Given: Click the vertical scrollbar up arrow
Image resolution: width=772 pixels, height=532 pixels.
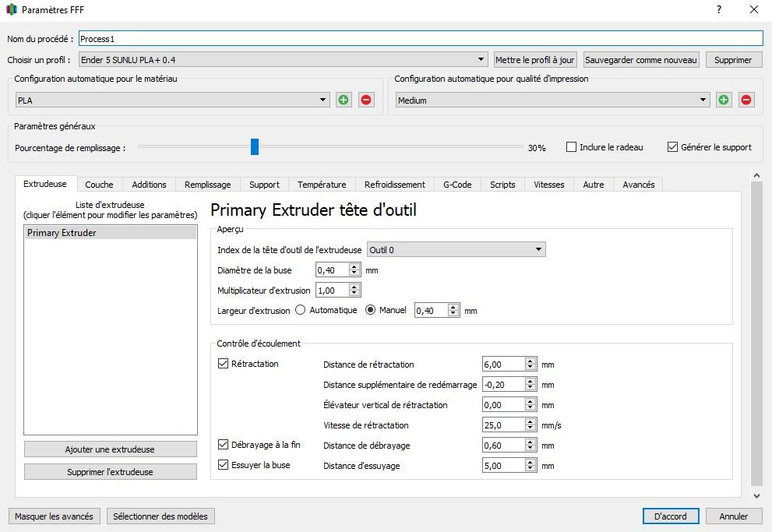Looking at the screenshot, I should (756, 175).
